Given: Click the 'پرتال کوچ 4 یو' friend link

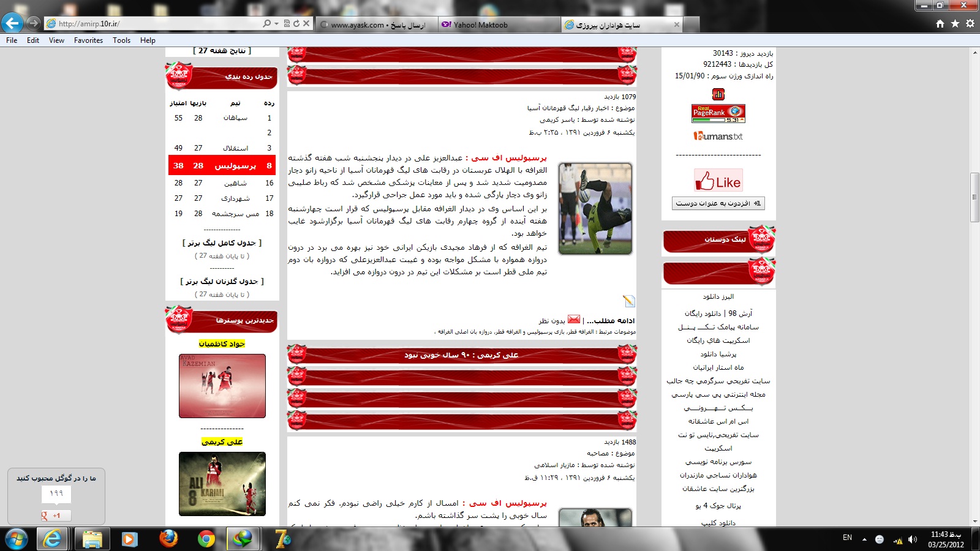Looking at the screenshot, I should coord(718,506).
